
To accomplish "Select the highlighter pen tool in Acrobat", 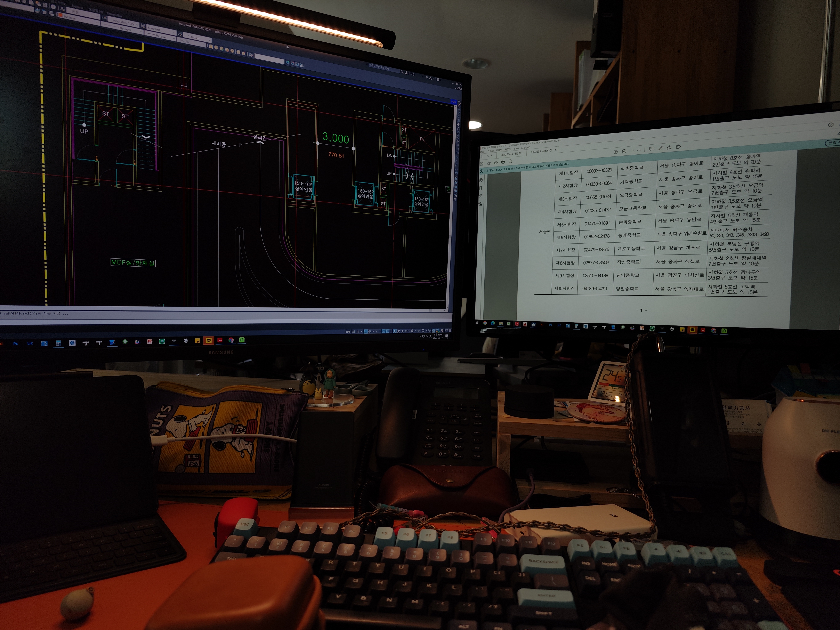I will tap(660, 148).
